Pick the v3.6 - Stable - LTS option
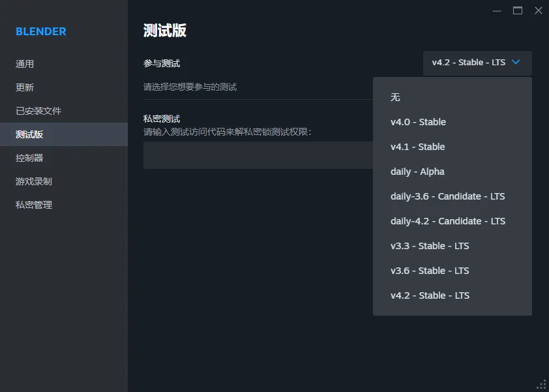Screen dimensions: 549x392 pyautogui.click(x=430, y=270)
